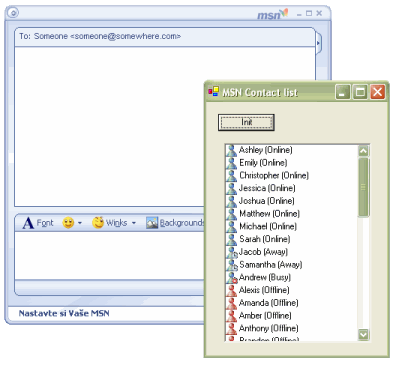The height and width of the screenshot is (365, 393).
Task: Click Sarah's contact icon
Action: tap(231, 239)
